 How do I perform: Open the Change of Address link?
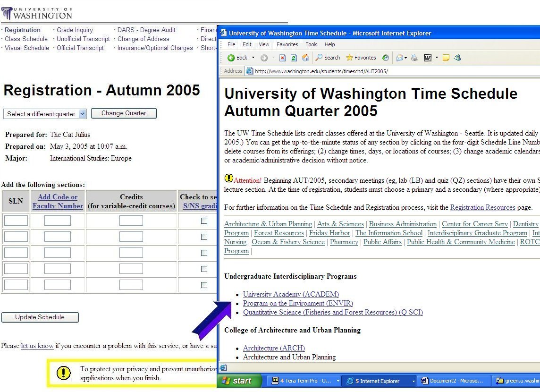(x=143, y=39)
